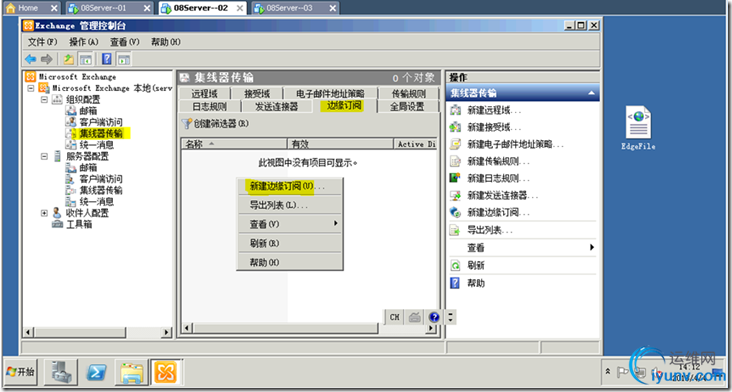Click result pane horizontal scrollbar left arrow
Image resolution: width=732 pixels, height=392 pixels.
pos(186,329)
